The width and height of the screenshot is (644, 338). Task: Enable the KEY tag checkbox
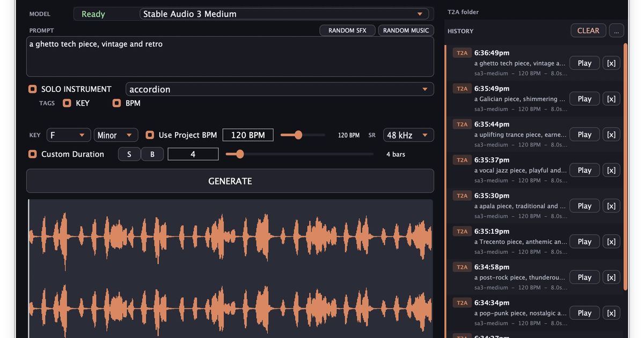(67, 103)
